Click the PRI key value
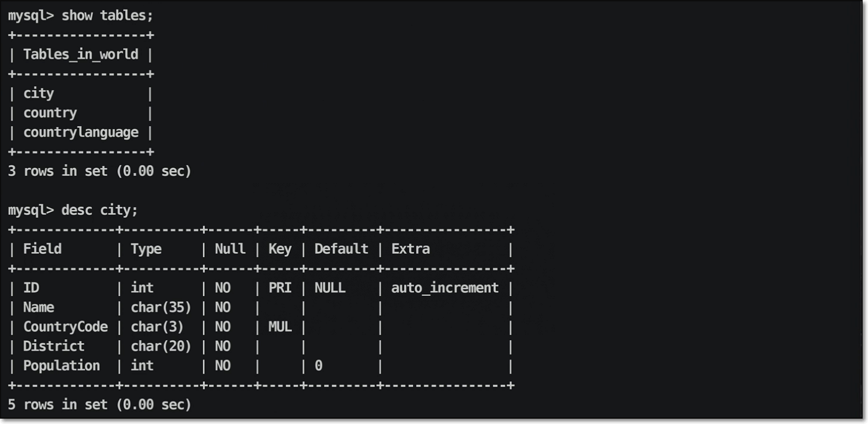This screenshot has height=424, width=868. click(280, 288)
